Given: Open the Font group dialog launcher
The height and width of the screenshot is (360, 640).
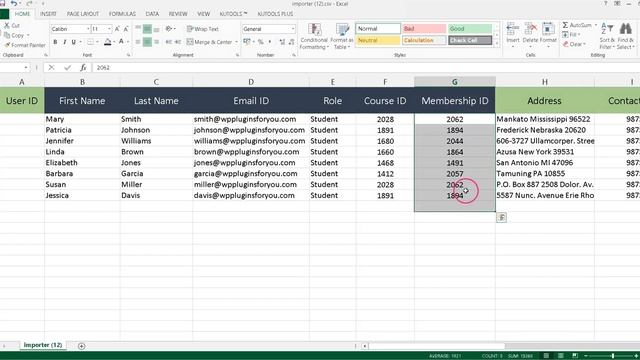Looking at the screenshot, I should point(129,55).
